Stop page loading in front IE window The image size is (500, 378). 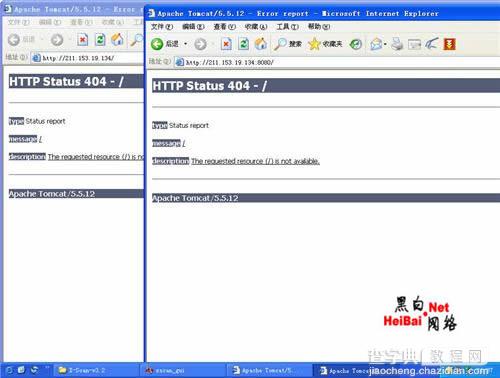point(226,44)
